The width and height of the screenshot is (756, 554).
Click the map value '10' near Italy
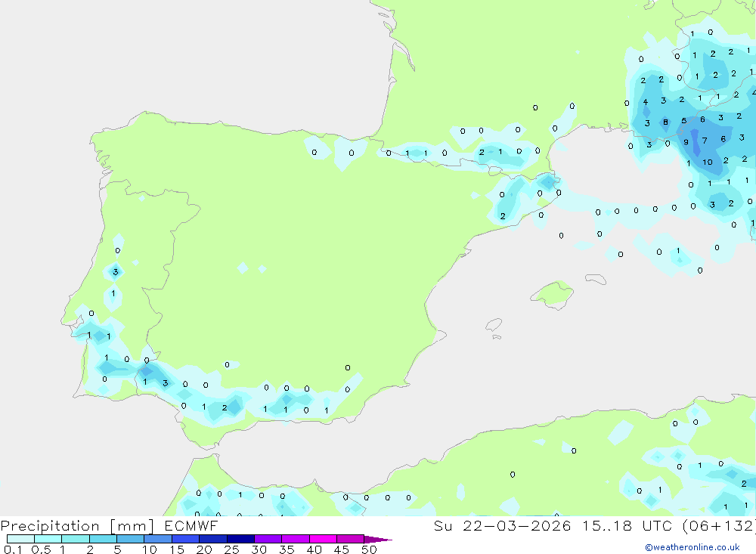pos(708,162)
